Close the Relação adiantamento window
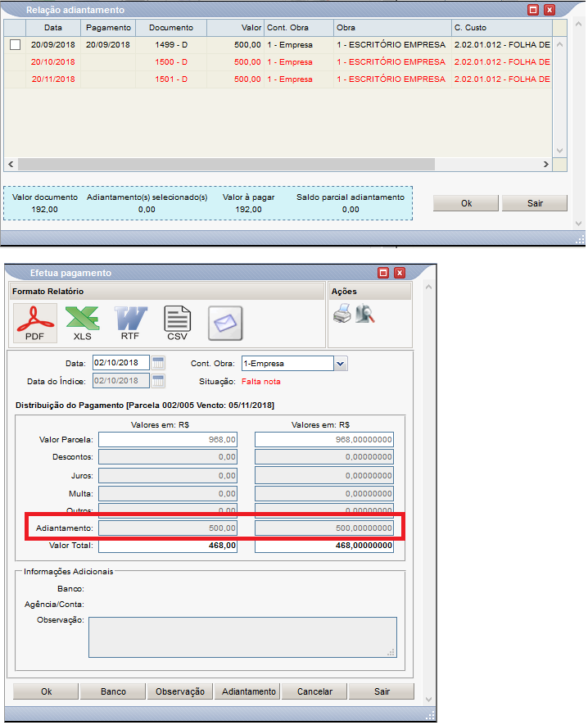 [550, 10]
